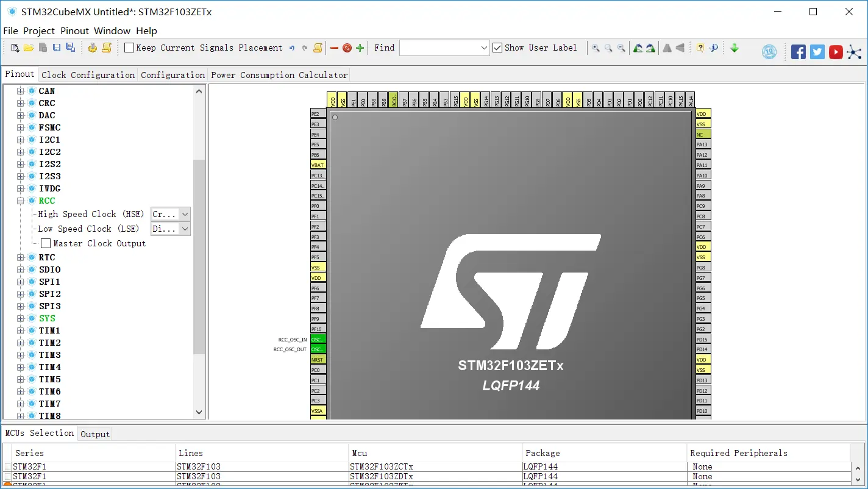The image size is (868, 489).
Task: Click the Required Peripherals column header
Action: [x=768, y=453]
